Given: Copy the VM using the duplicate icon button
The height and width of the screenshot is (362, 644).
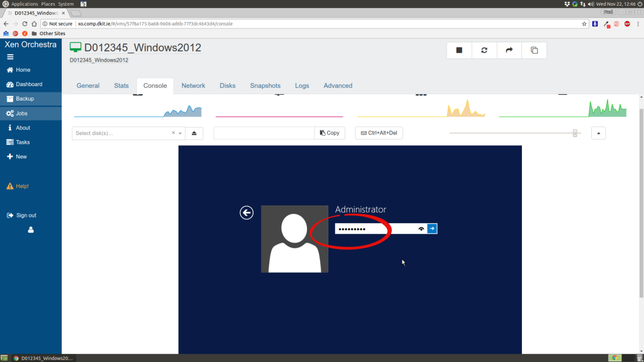Looking at the screenshot, I should (535, 50).
